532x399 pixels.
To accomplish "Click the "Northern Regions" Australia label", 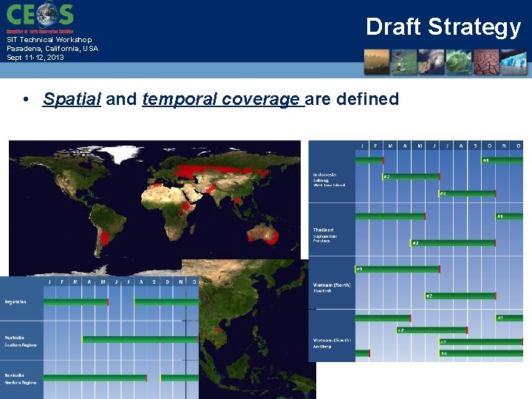I will point(21,383).
